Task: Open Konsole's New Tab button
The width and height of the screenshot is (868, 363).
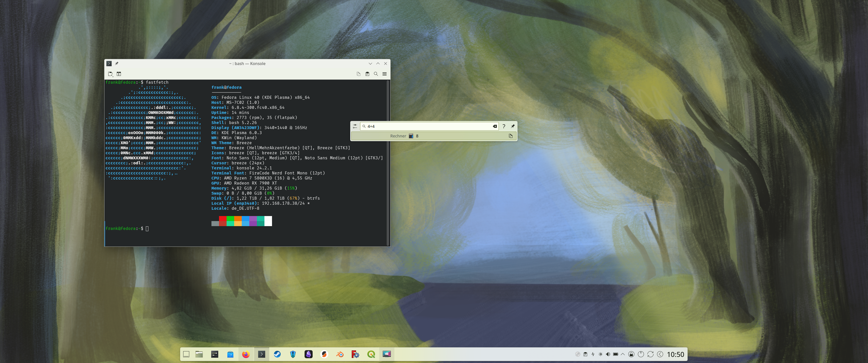Action: [x=110, y=74]
